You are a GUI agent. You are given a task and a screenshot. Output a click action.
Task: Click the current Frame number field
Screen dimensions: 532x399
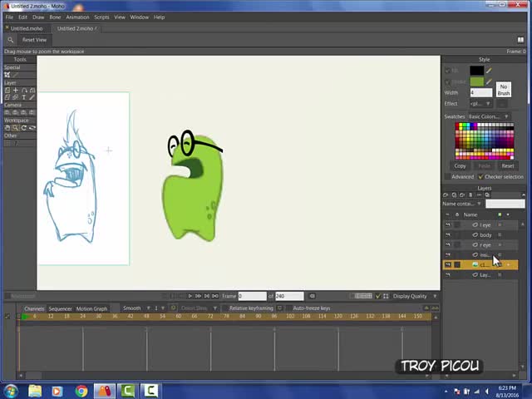[x=251, y=296]
